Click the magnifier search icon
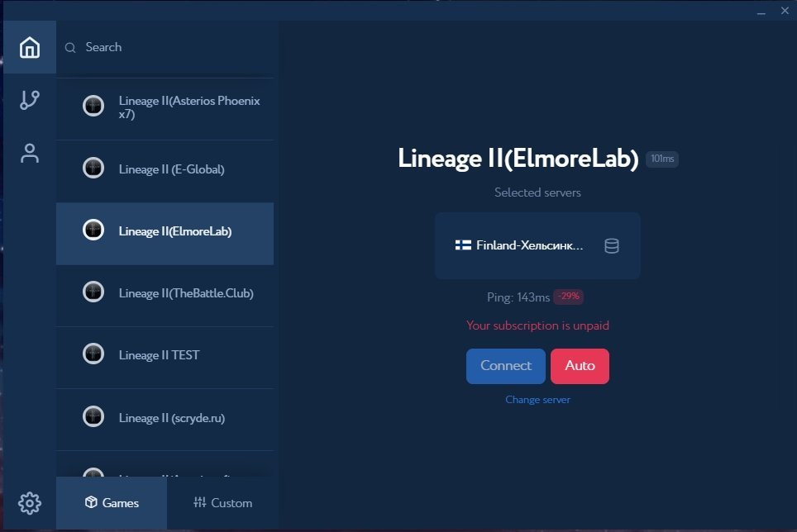 click(71, 48)
